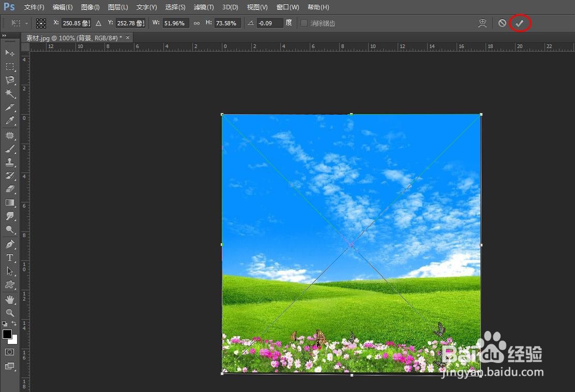Image resolution: width=575 pixels, height=392 pixels.
Task: Select the Move tool
Action: [9, 53]
